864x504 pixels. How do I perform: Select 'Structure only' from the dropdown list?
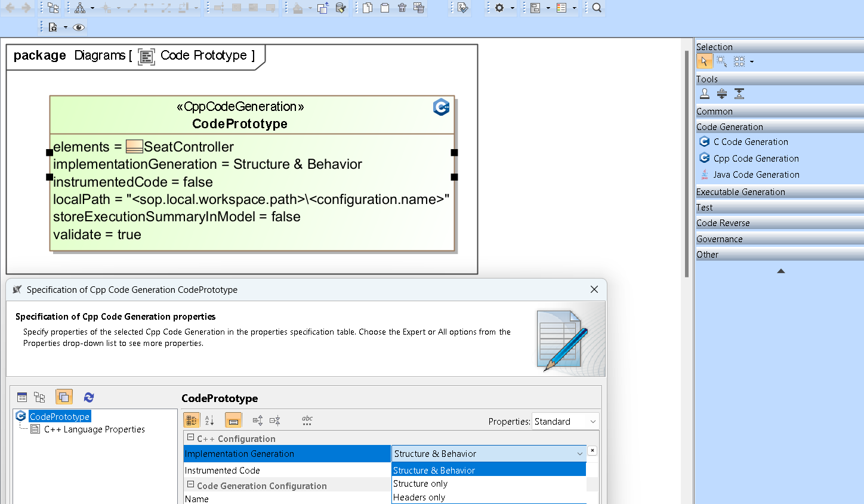(420, 484)
